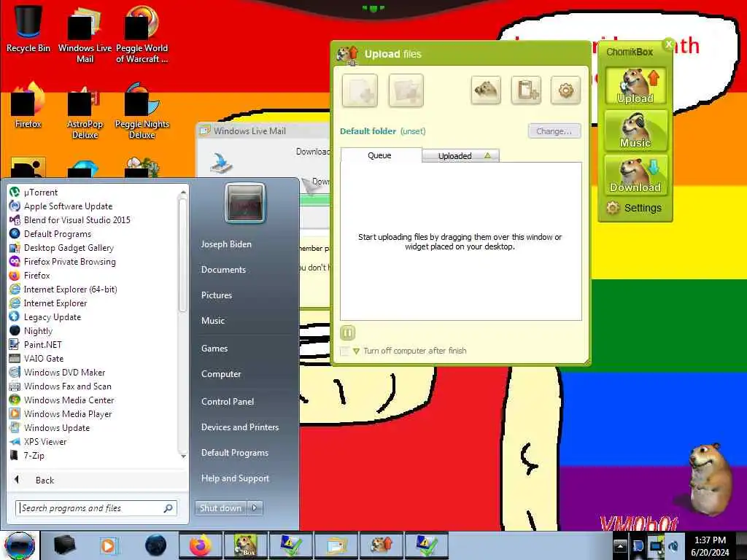Image resolution: width=747 pixels, height=560 pixels.
Task: Click Windows Media Player on taskbar
Action: click(x=109, y=545)
